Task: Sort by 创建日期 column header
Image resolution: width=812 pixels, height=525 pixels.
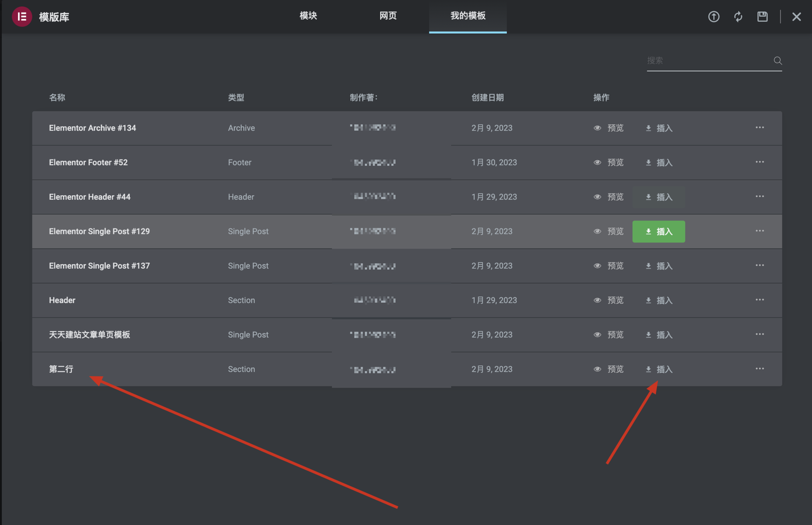Action: tap(488, 98)
